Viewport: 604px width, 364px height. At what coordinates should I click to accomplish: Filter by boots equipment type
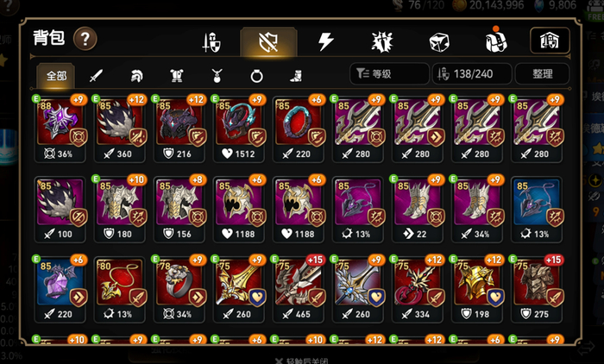click(296, 76)
